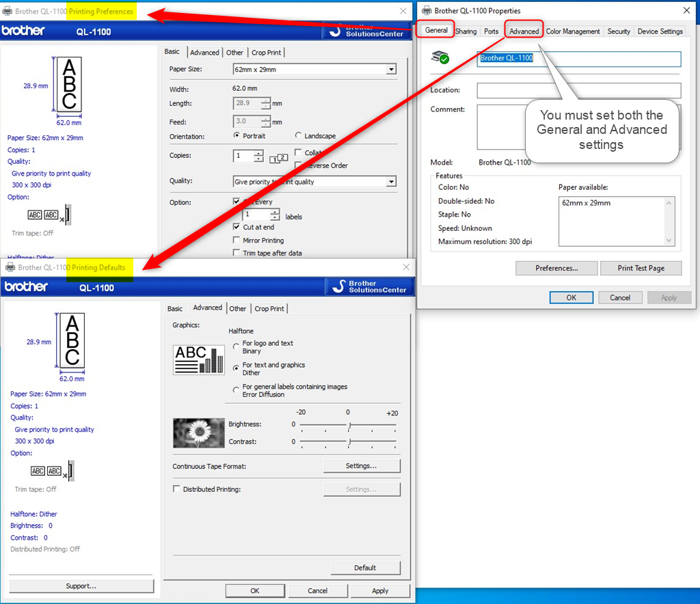Switch to Advanced tab in Printing Preferences

204,52
